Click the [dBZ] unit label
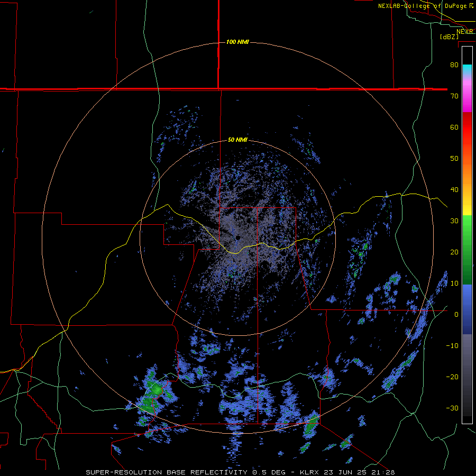The image size is (476, 476). pos(449,37)
